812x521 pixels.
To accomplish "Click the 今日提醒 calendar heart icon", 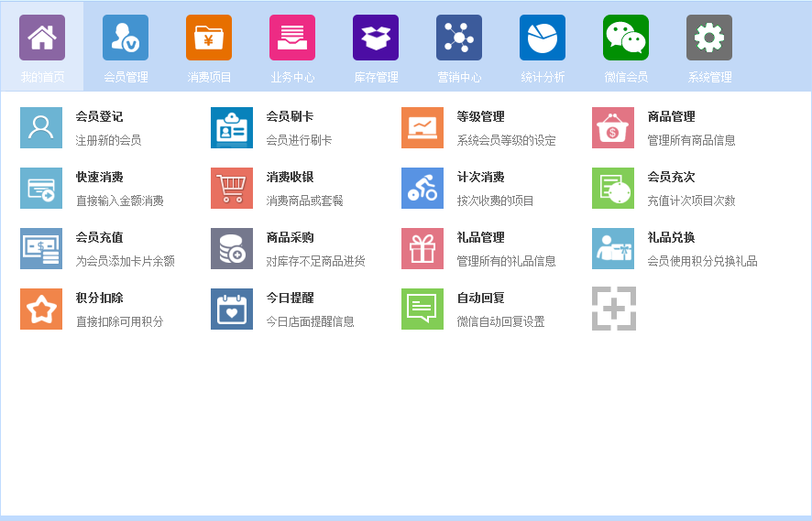I will click(232, 309).
